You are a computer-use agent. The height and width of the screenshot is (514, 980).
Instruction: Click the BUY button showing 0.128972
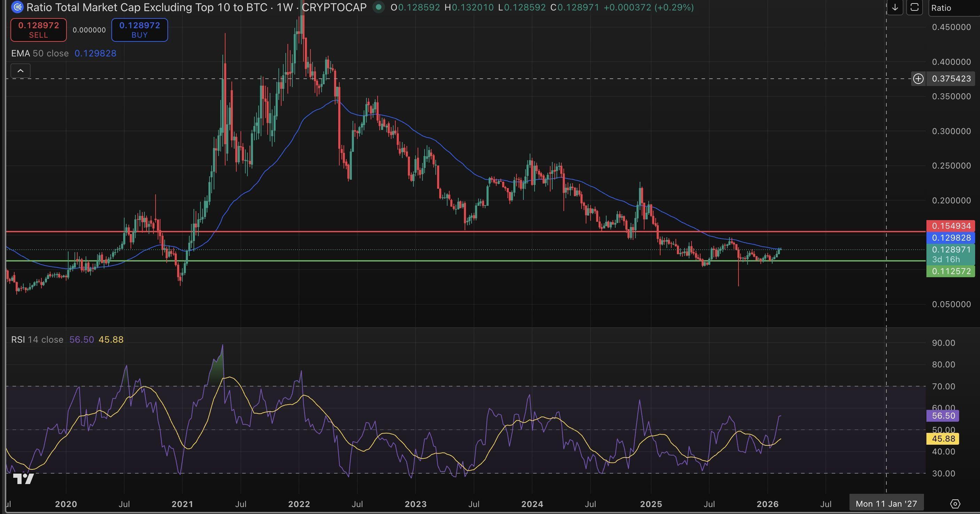pos(139,30)
